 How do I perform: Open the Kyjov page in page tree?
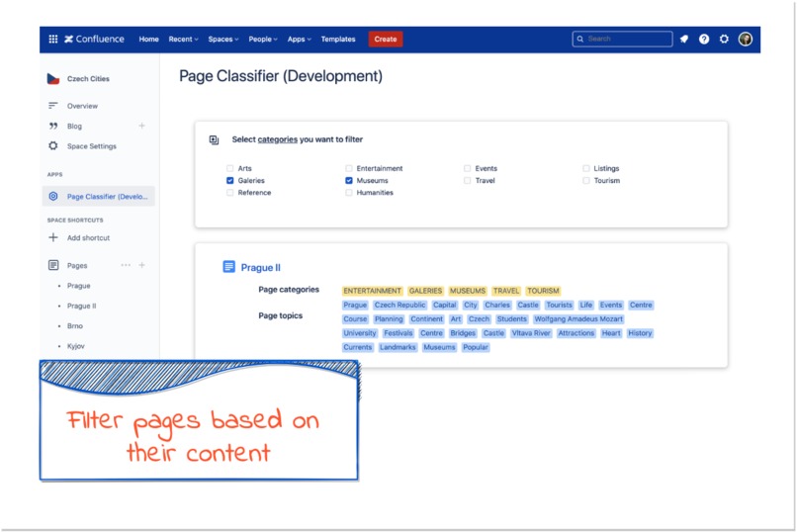click(x=76, y=345)
